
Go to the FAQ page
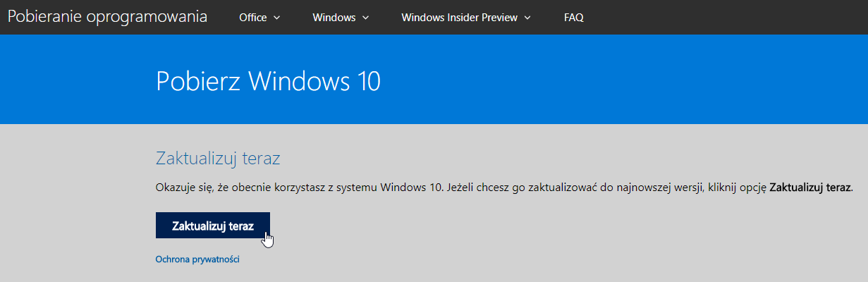573,18
